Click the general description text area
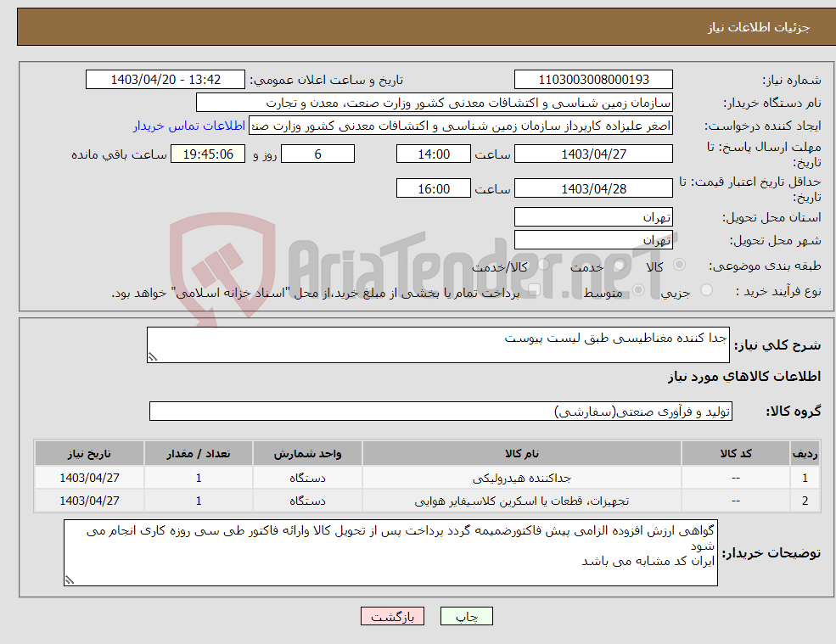This screenshot has width=836, height=644. (438, 345)
